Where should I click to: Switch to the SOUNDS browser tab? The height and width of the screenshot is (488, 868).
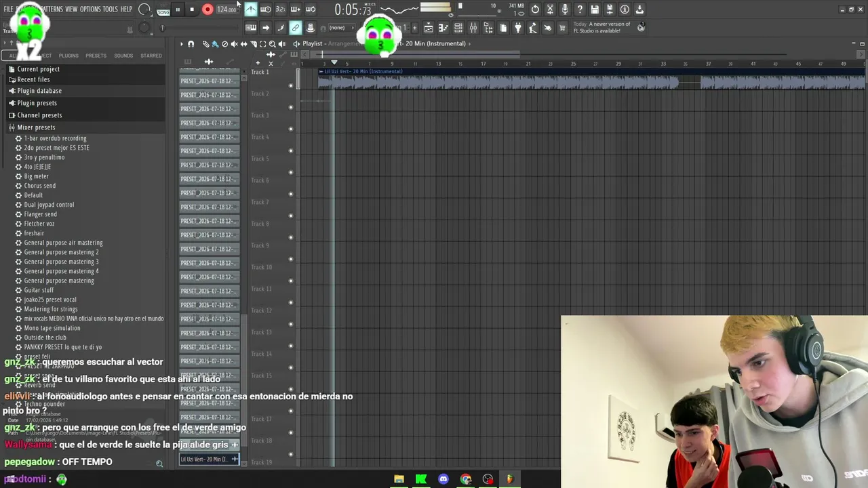click(x=123, y=56)
